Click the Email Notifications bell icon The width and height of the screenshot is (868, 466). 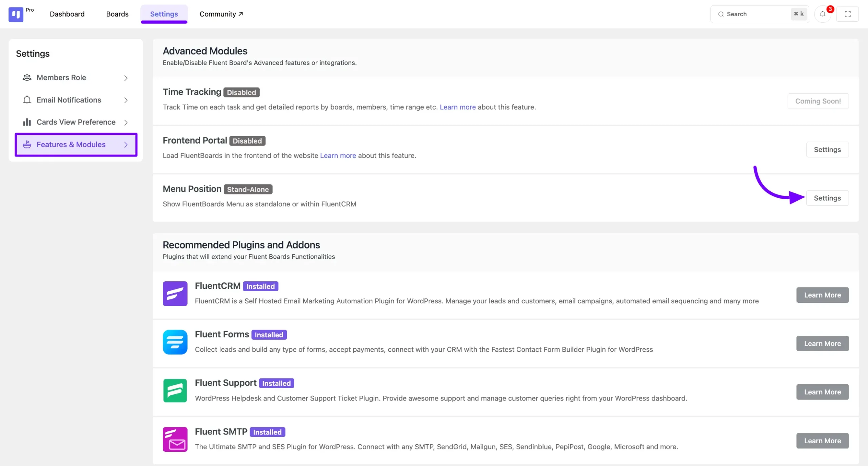pyautogui.click(x=27, y=100)
